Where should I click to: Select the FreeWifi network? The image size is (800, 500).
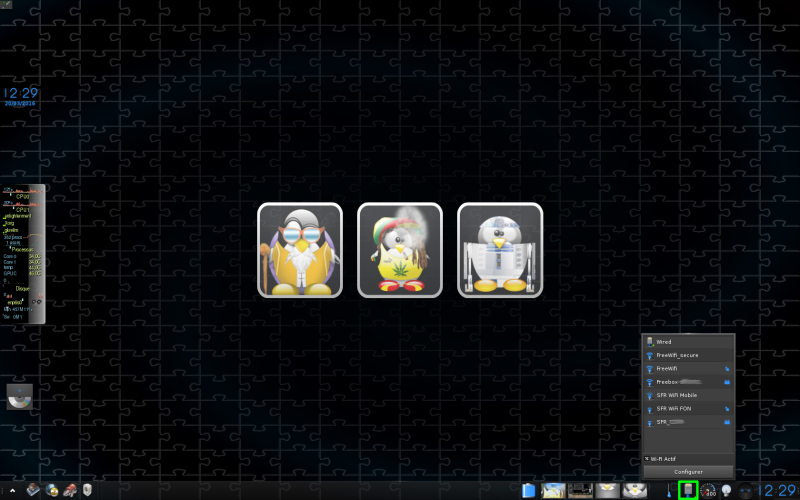pyautogui.click(x=688, y=368)
